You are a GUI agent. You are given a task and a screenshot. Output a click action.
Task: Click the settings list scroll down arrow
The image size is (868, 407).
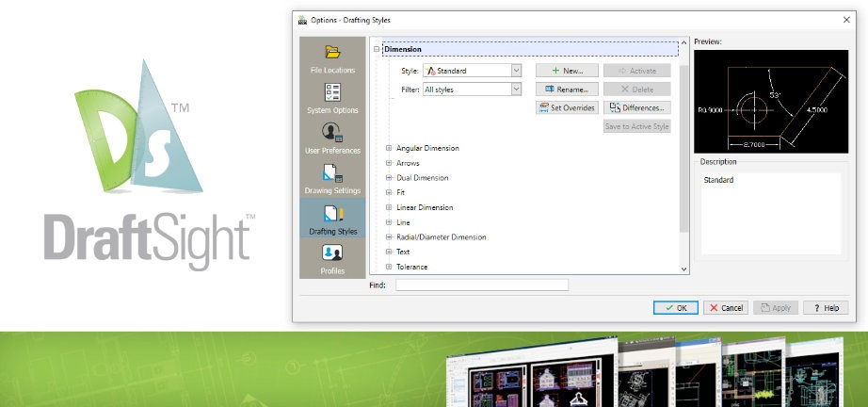pos(683,269)
